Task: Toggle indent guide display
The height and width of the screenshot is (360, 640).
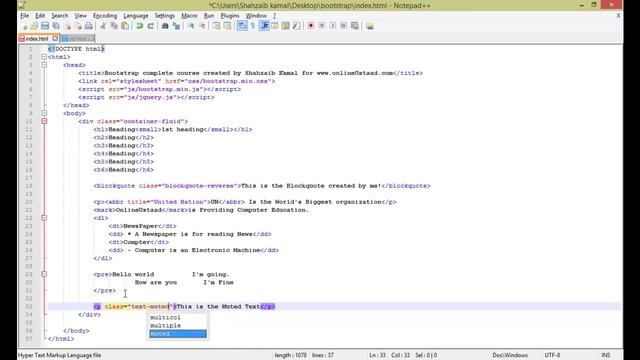Action: click(x=264, y=26)
